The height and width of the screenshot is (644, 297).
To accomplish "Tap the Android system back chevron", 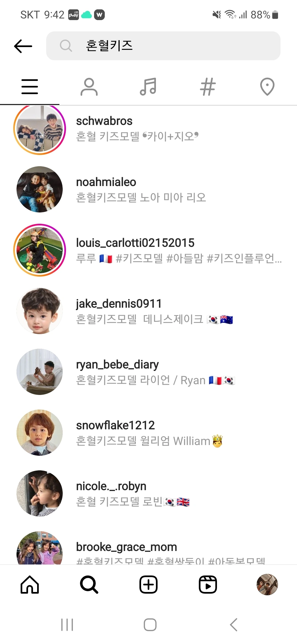I will pyautogui.click(x=233, y=625).
